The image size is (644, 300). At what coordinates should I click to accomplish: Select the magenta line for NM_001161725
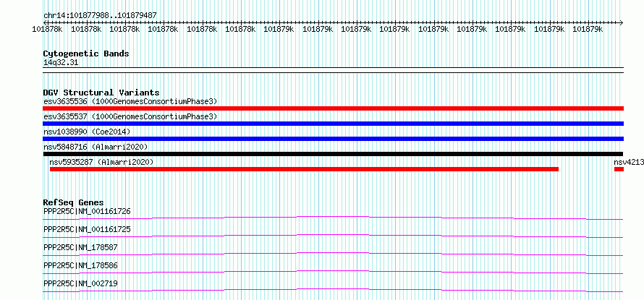coord(333,236)
